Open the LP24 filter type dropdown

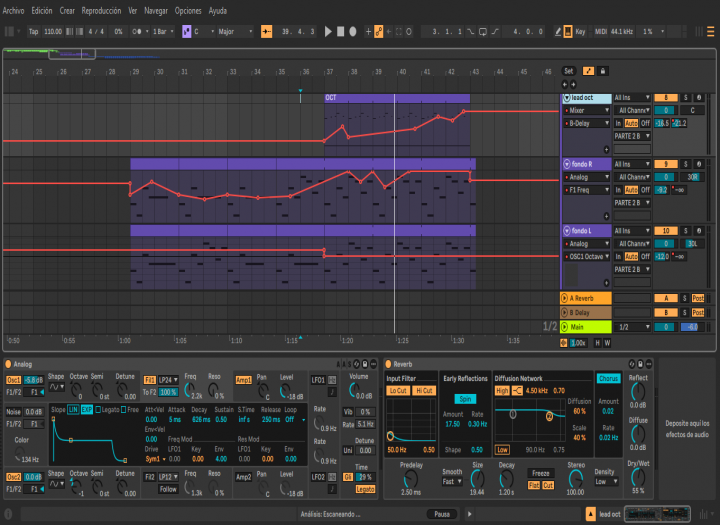[x=167, y=380]
